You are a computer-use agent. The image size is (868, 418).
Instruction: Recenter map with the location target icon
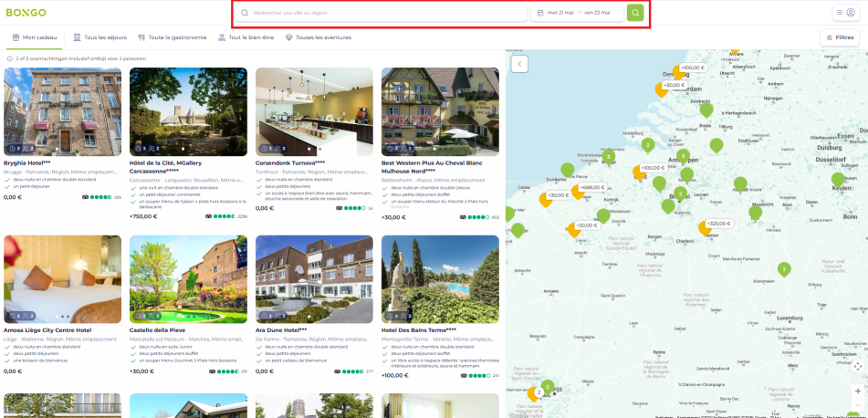tap(857, 366)
